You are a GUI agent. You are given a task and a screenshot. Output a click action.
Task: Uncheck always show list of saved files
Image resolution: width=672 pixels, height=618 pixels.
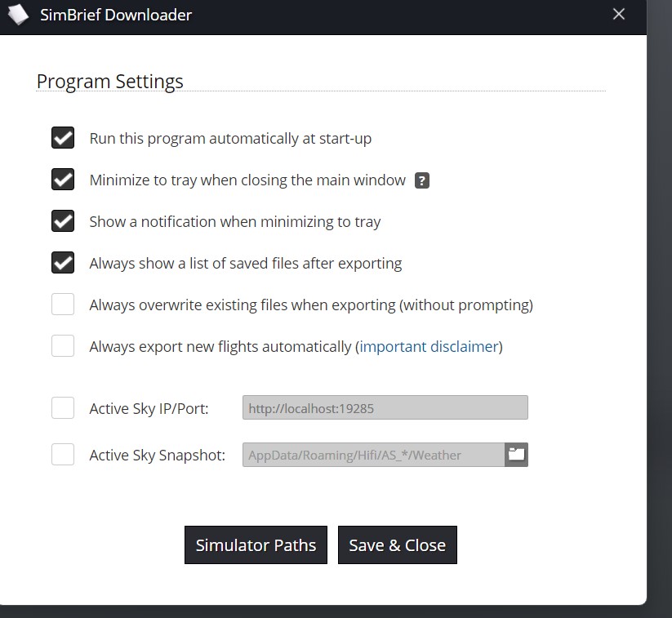(63, 263)
